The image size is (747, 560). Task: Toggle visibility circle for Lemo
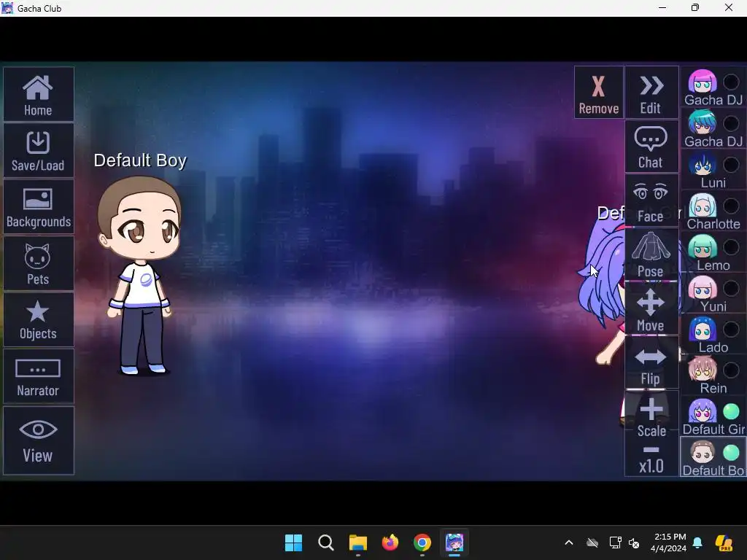coord(731,247)
